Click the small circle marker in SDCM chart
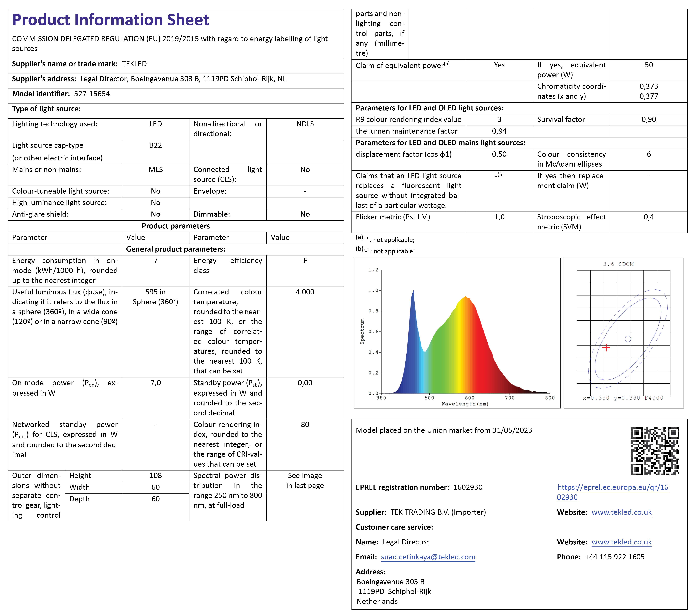Screen dimensions: 695x616 (x=628, y=339)
